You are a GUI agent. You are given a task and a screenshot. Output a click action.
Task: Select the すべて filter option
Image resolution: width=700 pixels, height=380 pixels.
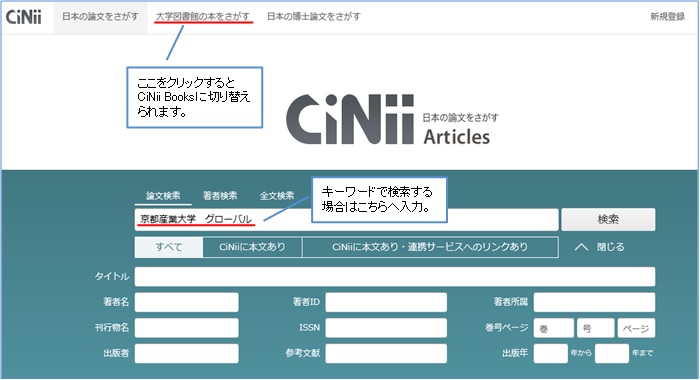(x=169, y=247)
